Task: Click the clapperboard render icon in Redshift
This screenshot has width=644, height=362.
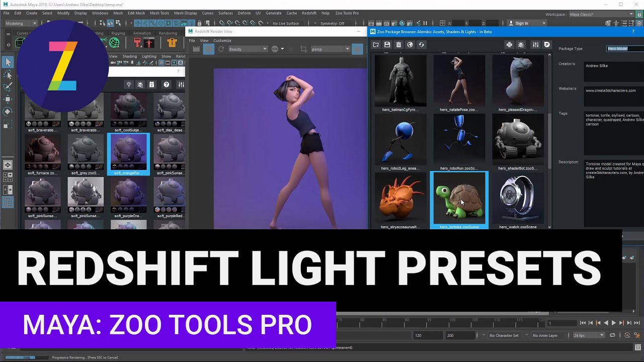Action: click(196, 49)
